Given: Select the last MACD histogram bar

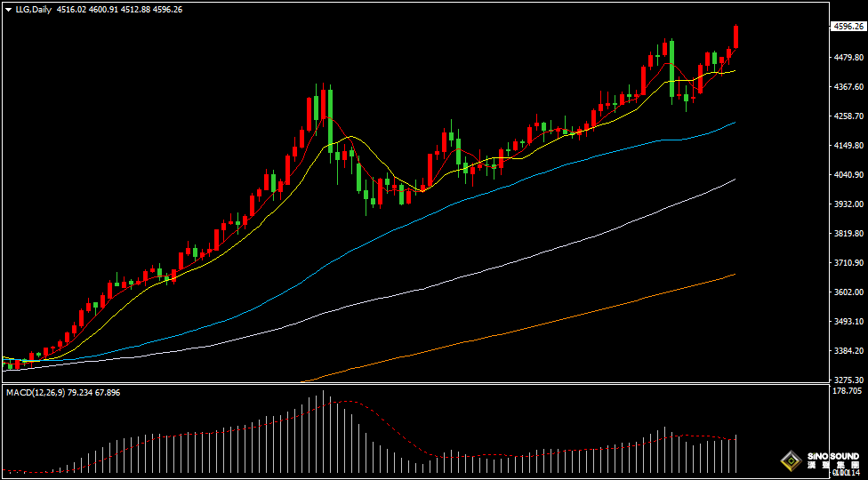Looking at the screenshot, I should (x=736, y=453).
